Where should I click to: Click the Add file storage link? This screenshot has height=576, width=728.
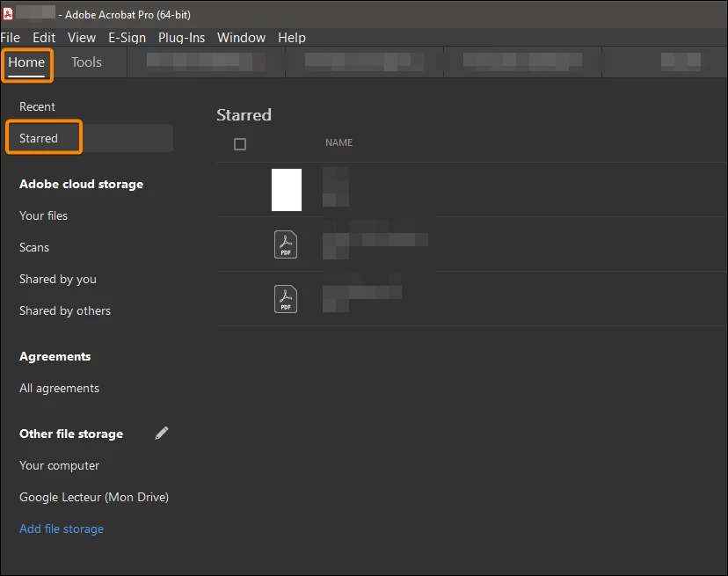pyautogui.click(x=62, y=529)
